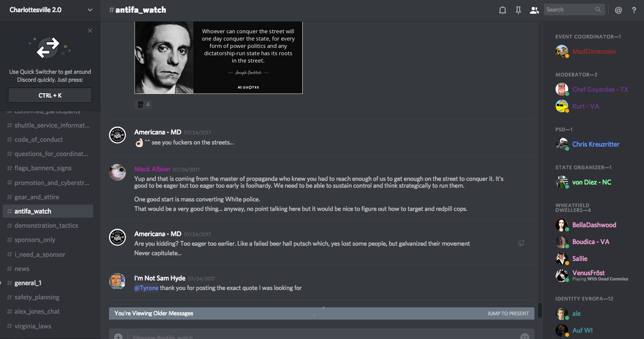Click the @Tyrone mention link
The height and width of the screenshot is (339, 644).
[x=146, y=288]
